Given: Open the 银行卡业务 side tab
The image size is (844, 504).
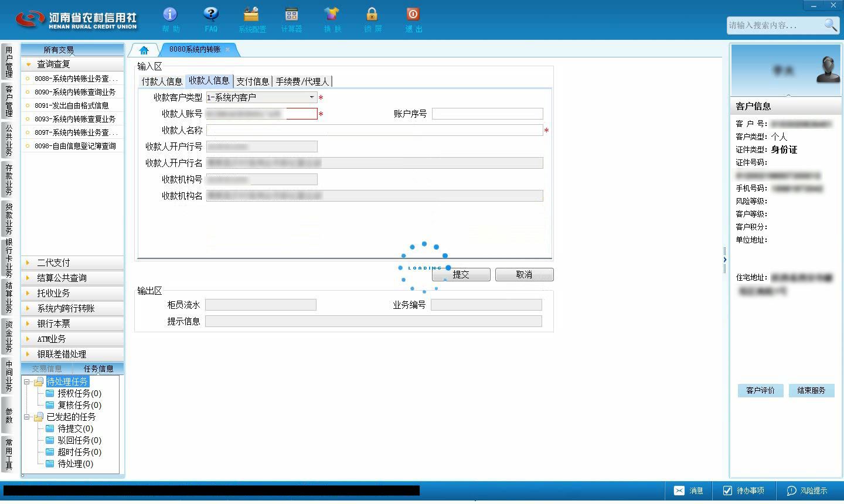Looking at the screenshot, I should pyautogui.click(x=9, y=258).
